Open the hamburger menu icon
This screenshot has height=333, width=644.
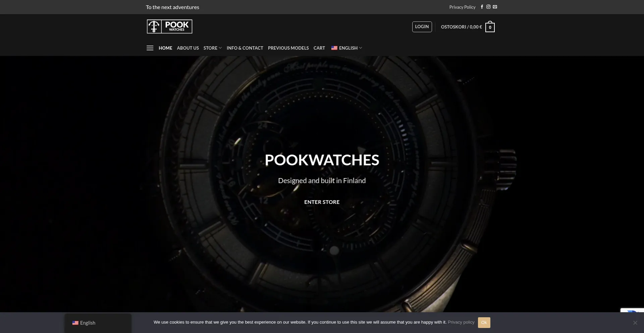pyautogui.click(x=150, y=48)
